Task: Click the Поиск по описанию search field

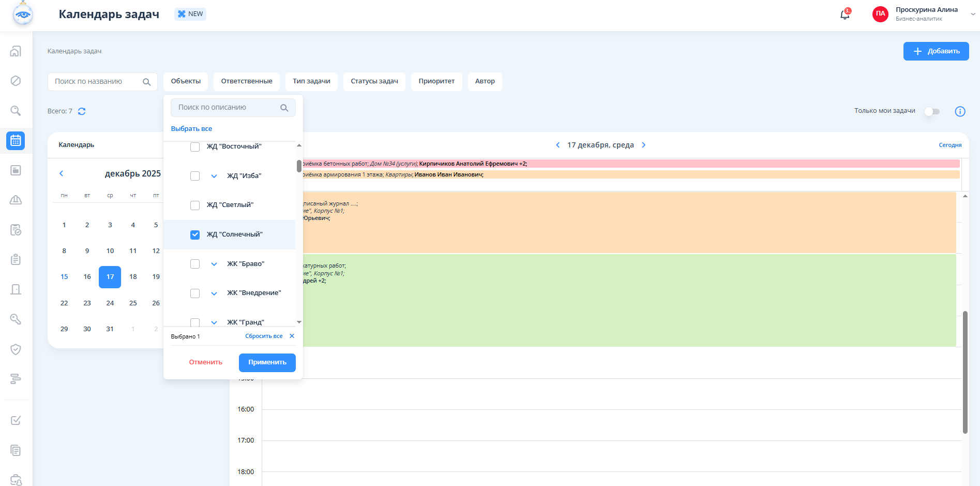Action: [x=228, y=108]
